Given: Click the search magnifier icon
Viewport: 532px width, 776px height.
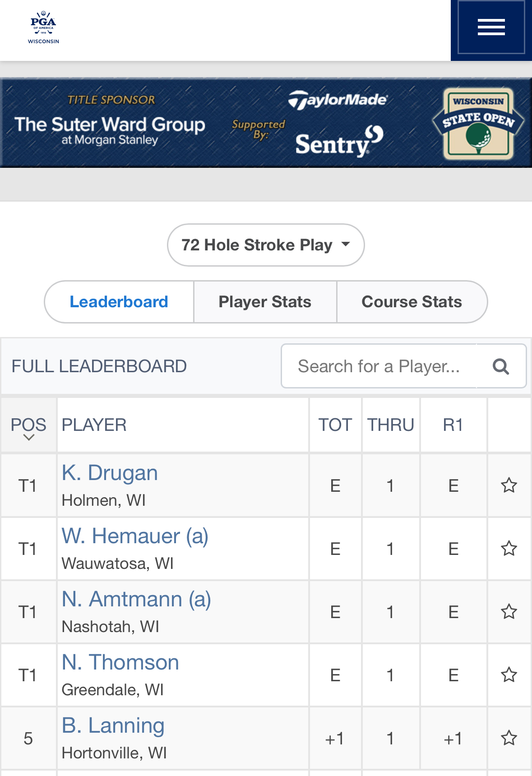Looking at the screenshot, I should click(501, 366).
